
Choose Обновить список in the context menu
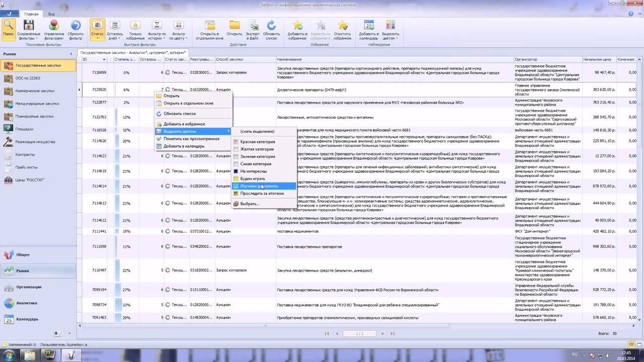pos(193,114)
